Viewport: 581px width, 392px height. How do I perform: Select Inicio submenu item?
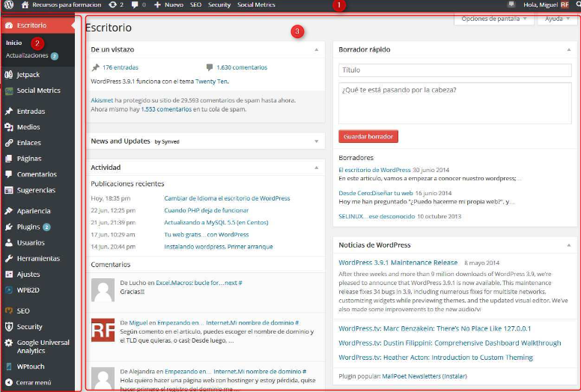point(13,43)
